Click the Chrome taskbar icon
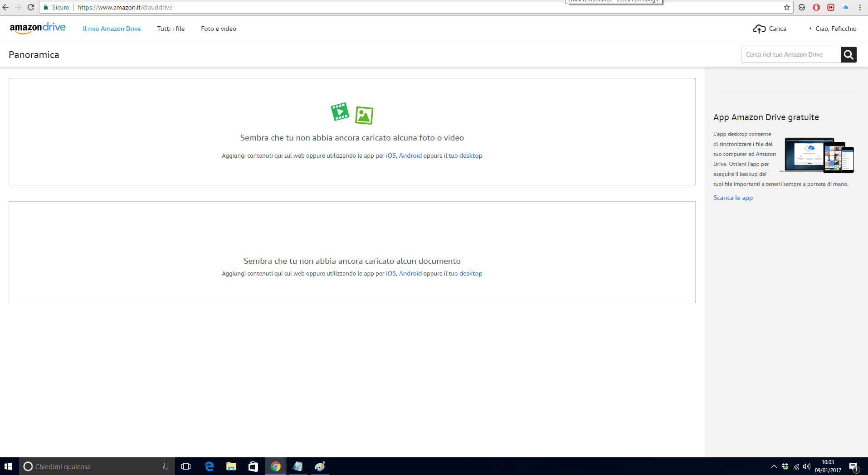 pos(275,466)
